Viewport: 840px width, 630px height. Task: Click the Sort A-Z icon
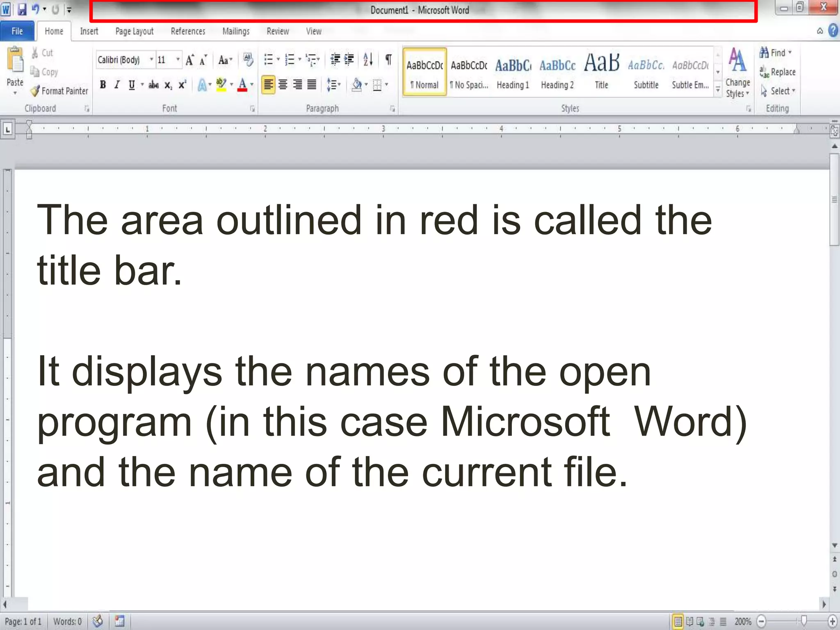tap(368, 60)
